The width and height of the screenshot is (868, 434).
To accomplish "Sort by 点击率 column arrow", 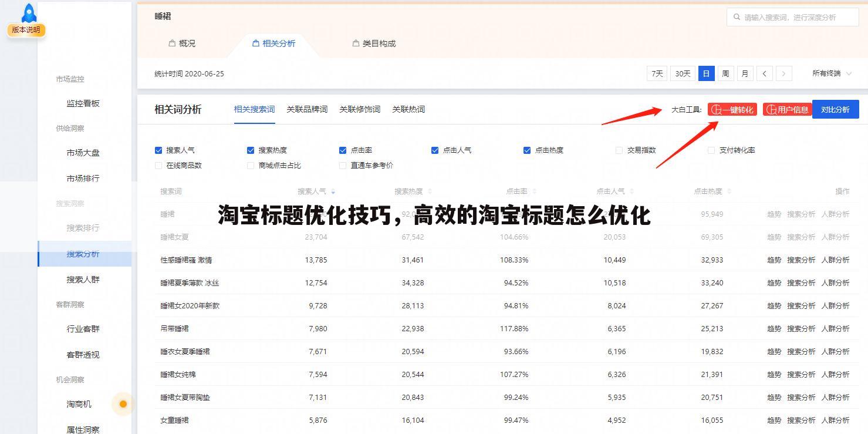I will coord(535,191).
